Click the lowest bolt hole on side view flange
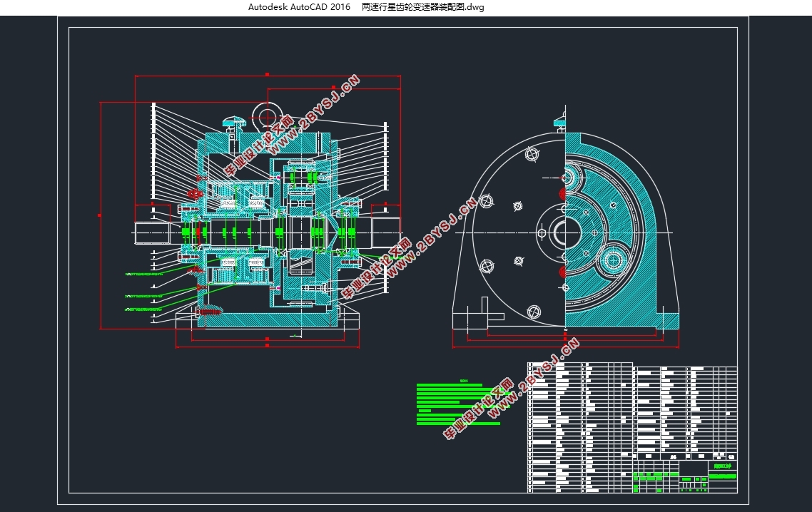 (x=534, y=312)
